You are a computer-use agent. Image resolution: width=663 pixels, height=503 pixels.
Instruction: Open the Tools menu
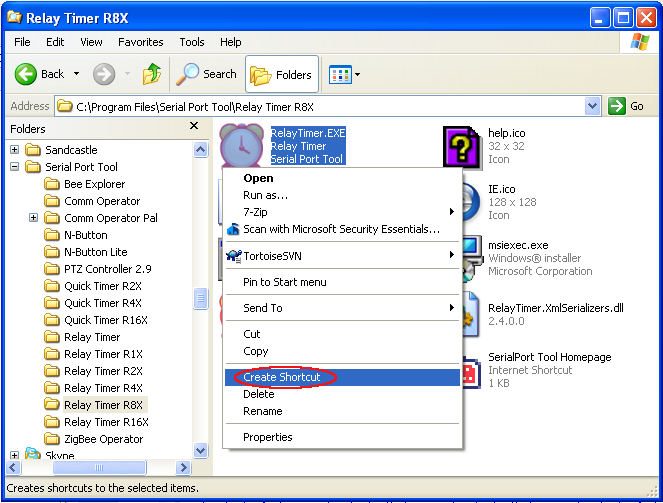click(192, 42)
